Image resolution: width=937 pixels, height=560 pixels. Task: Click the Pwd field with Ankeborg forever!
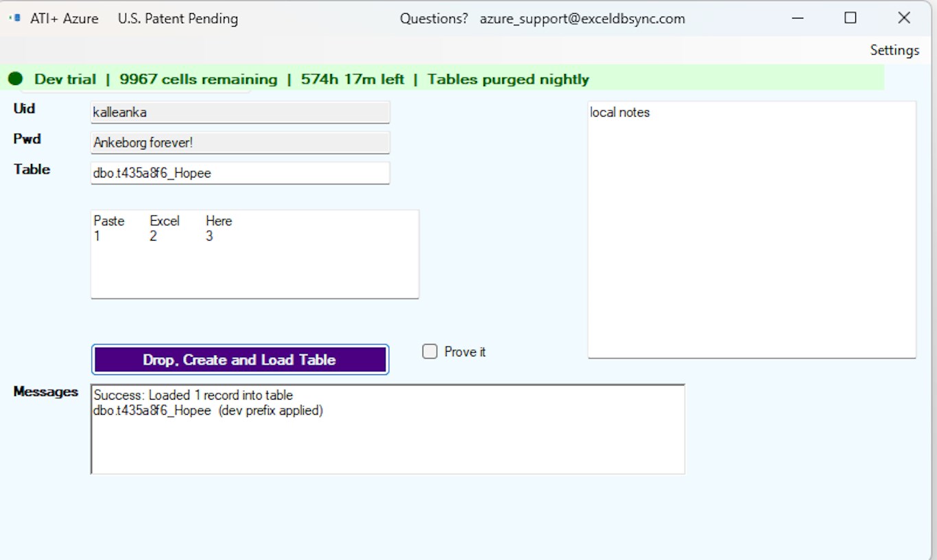240,143
